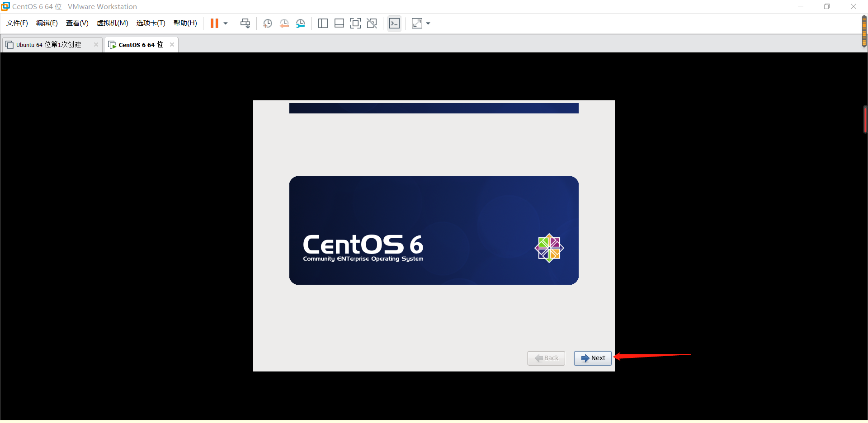
Task: Minimize the VMware Workstation window
Action: (x=801, y=6)
